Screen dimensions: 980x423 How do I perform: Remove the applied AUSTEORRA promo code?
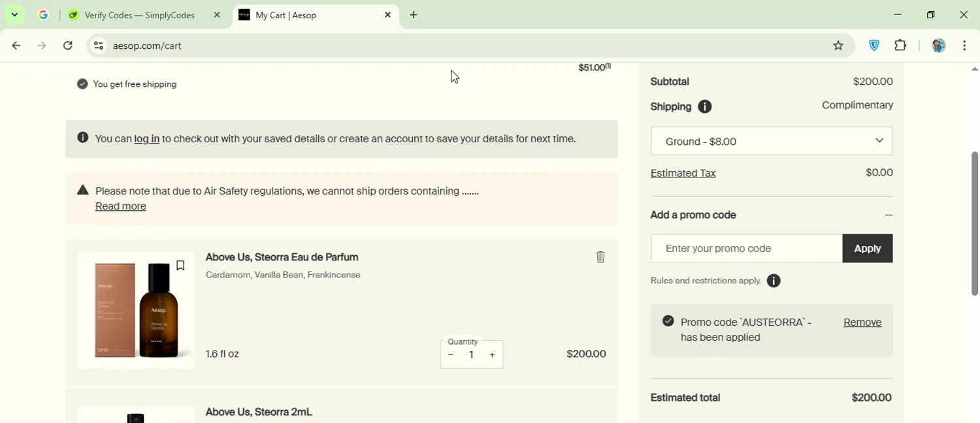[x=862, y=322]
